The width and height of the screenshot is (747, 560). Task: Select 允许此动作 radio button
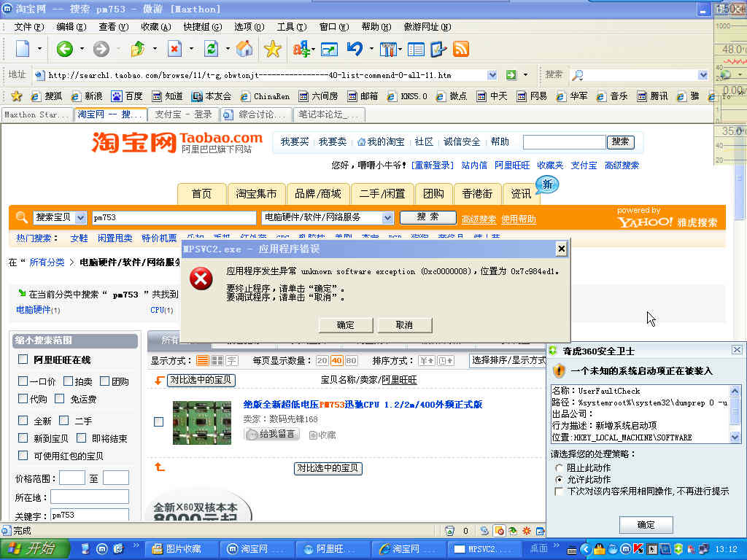[x=560, y=480]
